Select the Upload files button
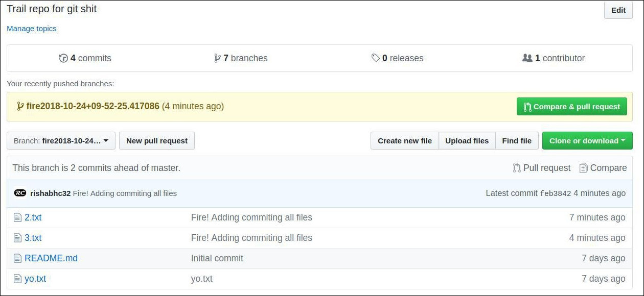This screenshot has height=296, width=644. click(x=467, y=141)
